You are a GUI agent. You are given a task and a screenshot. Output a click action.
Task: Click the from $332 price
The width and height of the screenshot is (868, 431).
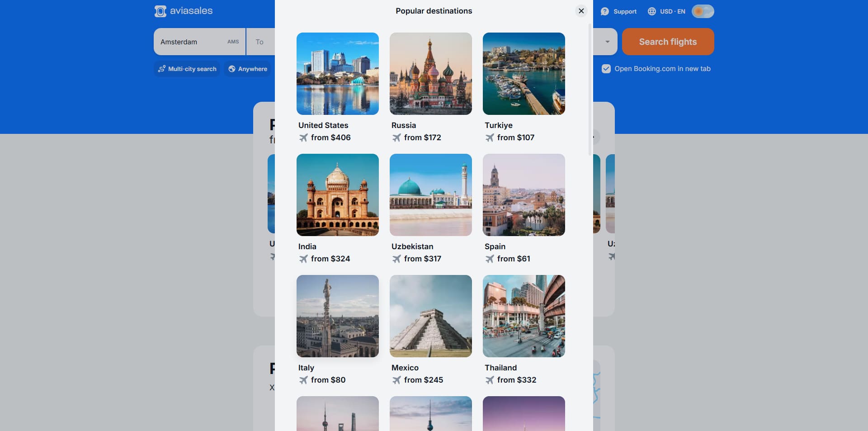coord(517,380)
